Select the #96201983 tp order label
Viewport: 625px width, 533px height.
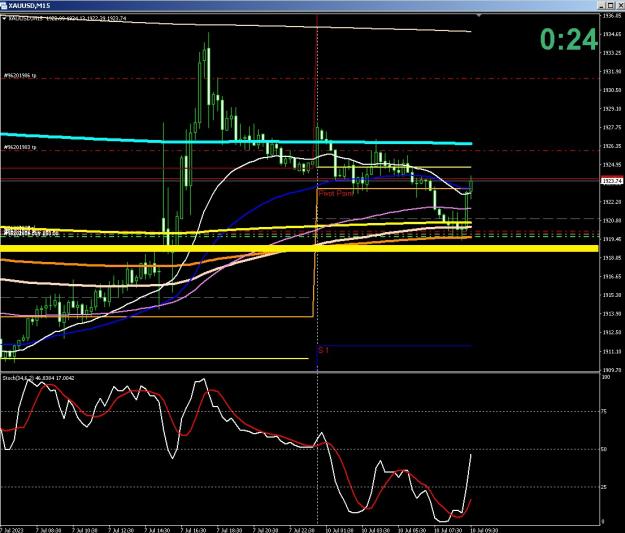point(20,147)
